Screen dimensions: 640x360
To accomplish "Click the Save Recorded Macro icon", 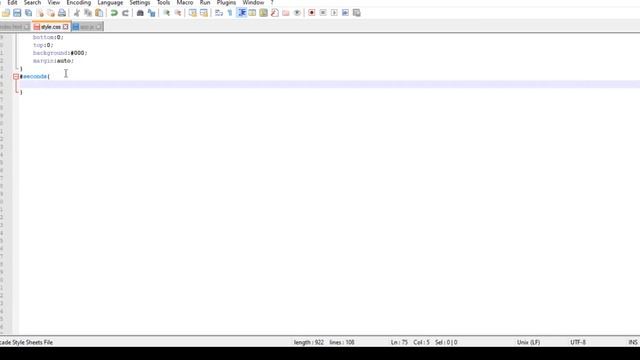I will coord(357,13).
